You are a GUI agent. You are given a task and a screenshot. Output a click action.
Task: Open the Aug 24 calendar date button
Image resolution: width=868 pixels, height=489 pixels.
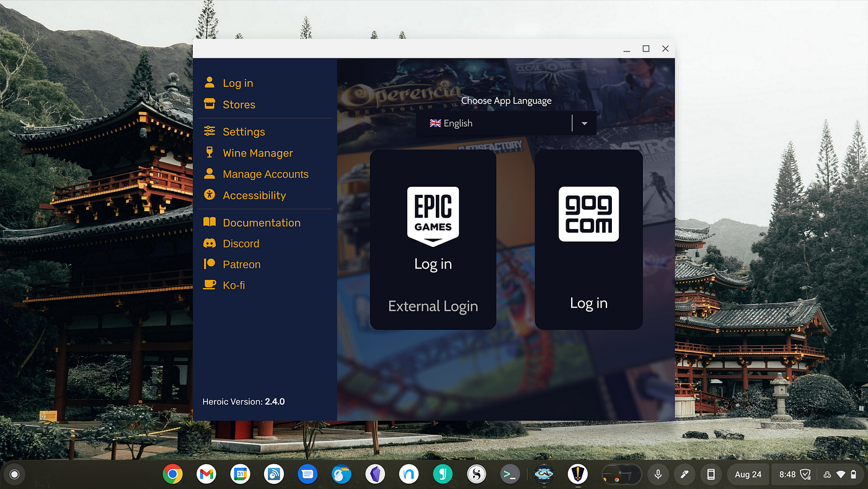tap(748, 474)
